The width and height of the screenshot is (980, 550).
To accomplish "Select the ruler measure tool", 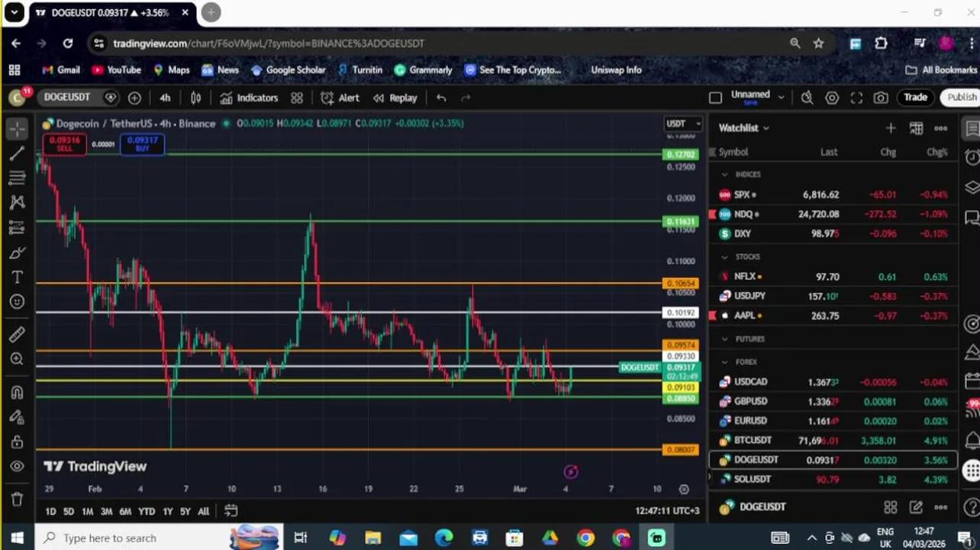I will [x=17, y=335].
